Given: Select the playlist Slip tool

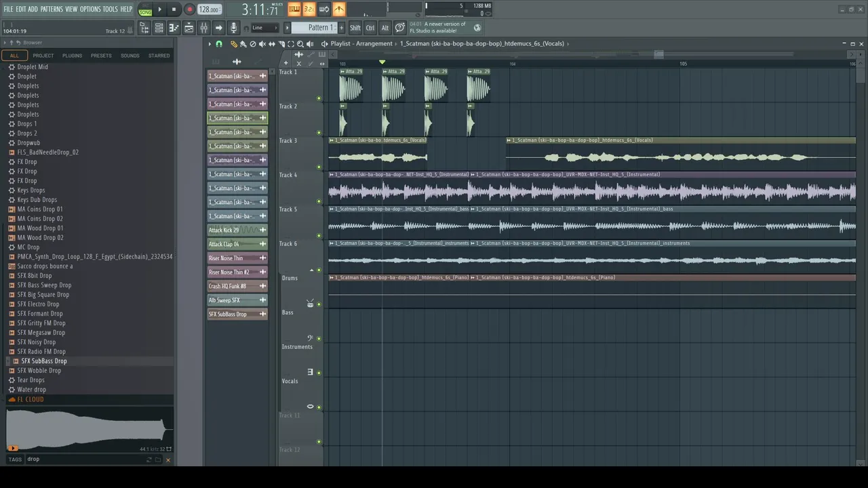Looking at the screenshot, I should click(x=272, y=44).
